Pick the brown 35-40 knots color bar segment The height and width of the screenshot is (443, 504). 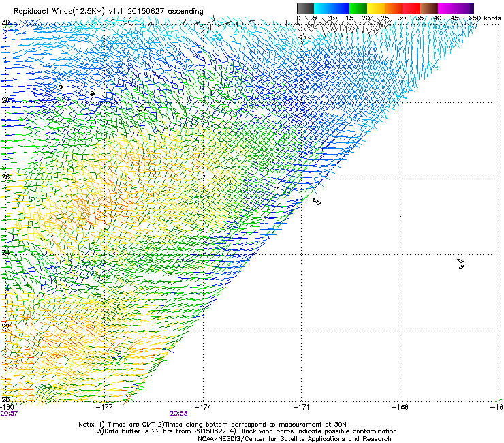(x=429, y=8)
